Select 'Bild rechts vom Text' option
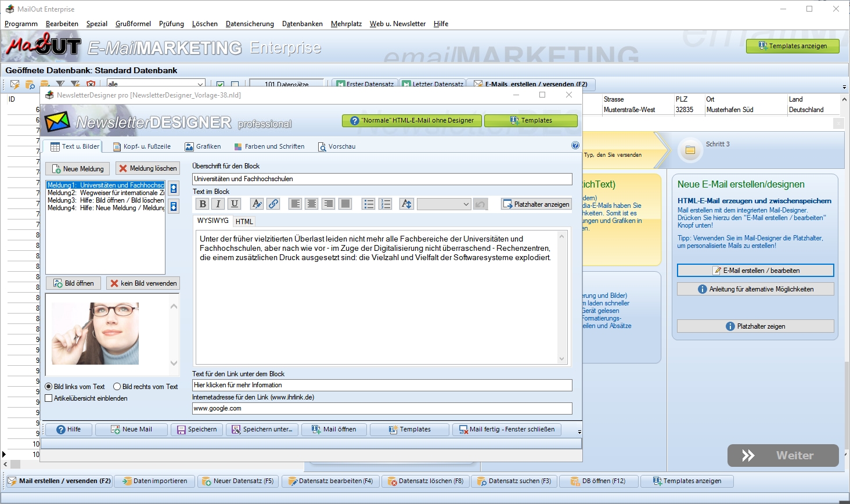This screenshot has width=850, height=504. point(117,387)
